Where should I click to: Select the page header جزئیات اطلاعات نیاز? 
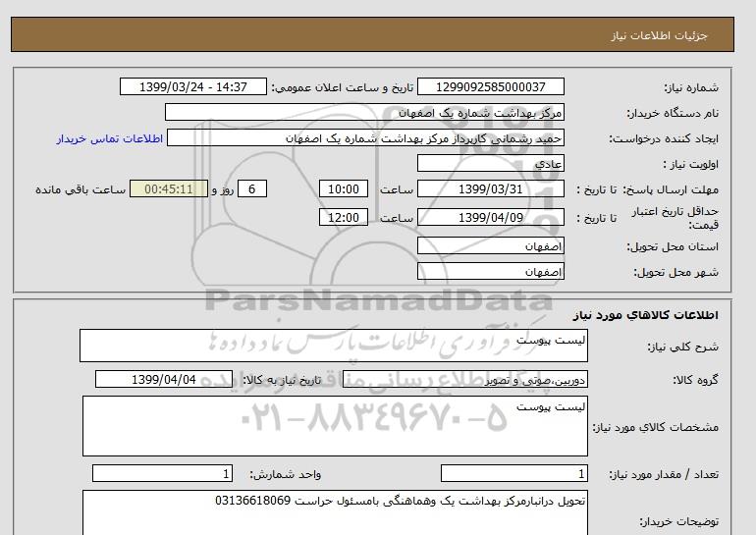(x=659, y=35)
